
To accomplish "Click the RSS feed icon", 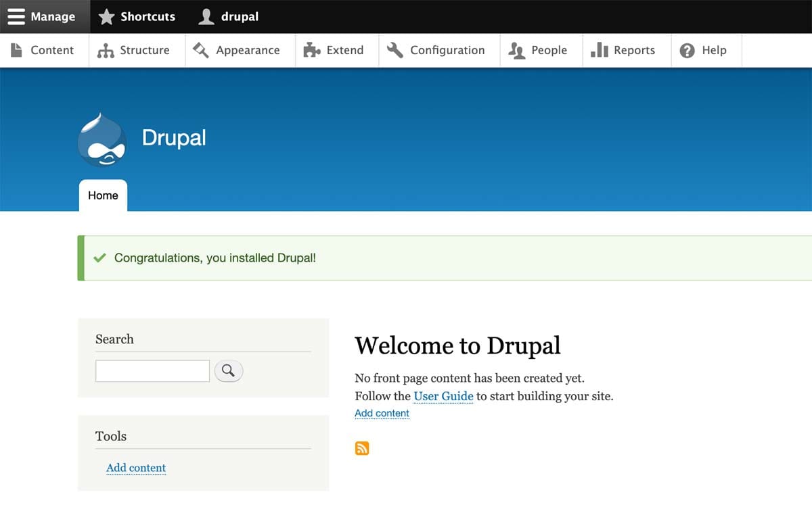I will (x=361, y=448).
